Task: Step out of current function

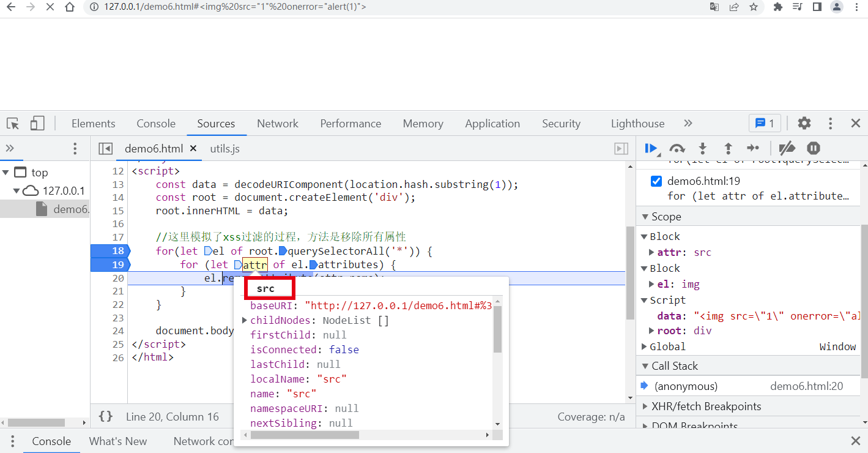Action: 728,148
